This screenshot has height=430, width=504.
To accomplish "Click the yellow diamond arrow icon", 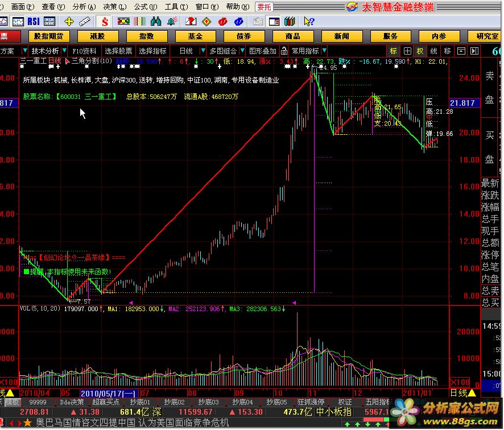I will (206, 22).
